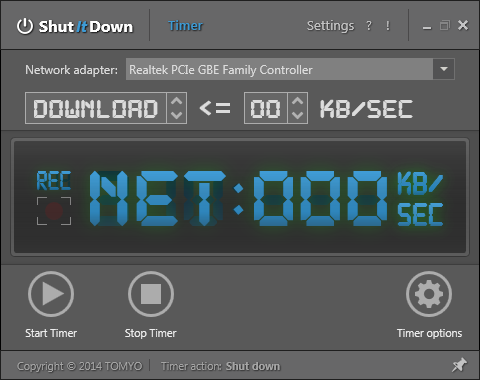Click the Shut It Down power logo icon

coord(25,26)
